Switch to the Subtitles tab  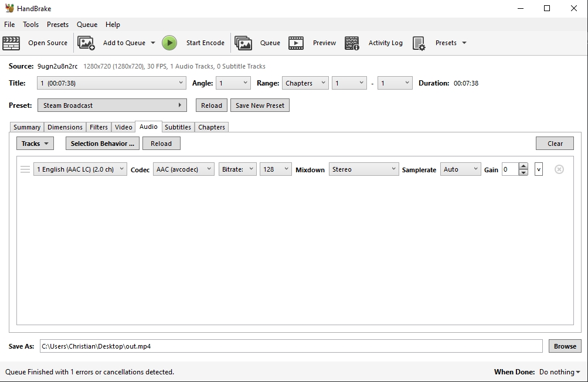178,127
